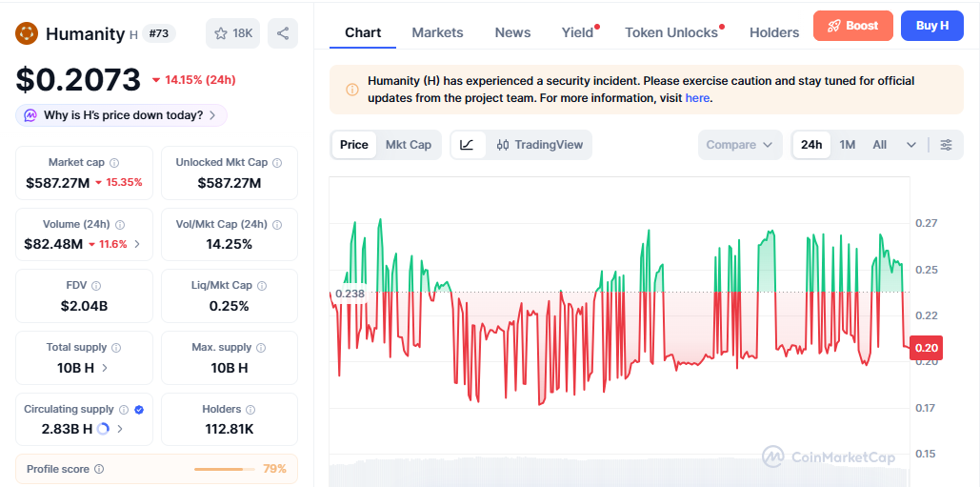Click the info icon next to FDV

click(95, 286)
